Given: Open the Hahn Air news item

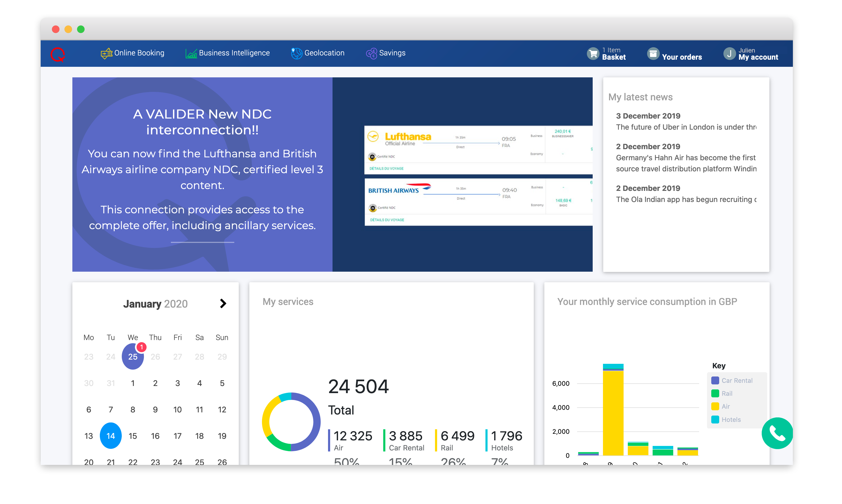Looking at the screenshot, I should tap(686, 158).
